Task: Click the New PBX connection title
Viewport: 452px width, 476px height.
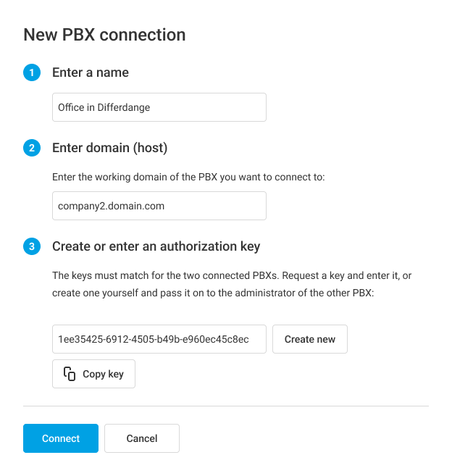Action: point(104,34)
